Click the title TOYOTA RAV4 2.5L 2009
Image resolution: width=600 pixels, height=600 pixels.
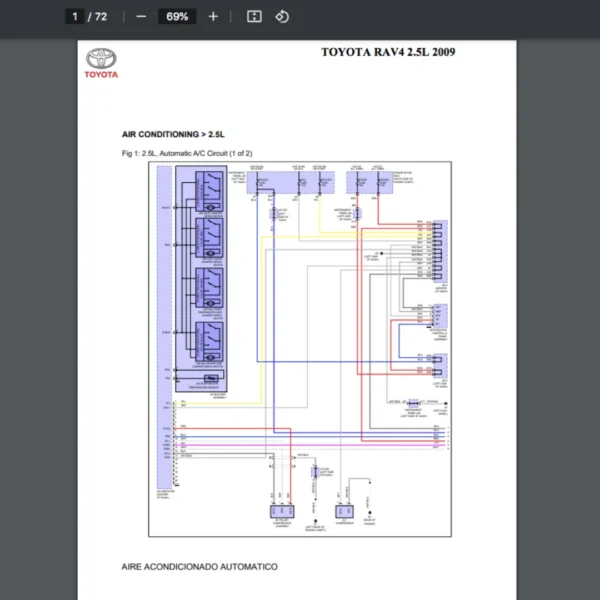pos(388,52)
